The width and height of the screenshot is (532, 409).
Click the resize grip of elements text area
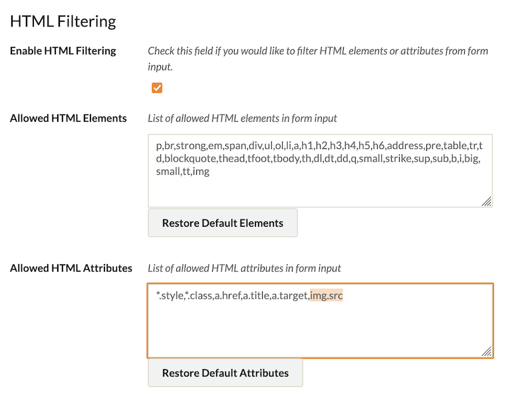coord(487,202)
